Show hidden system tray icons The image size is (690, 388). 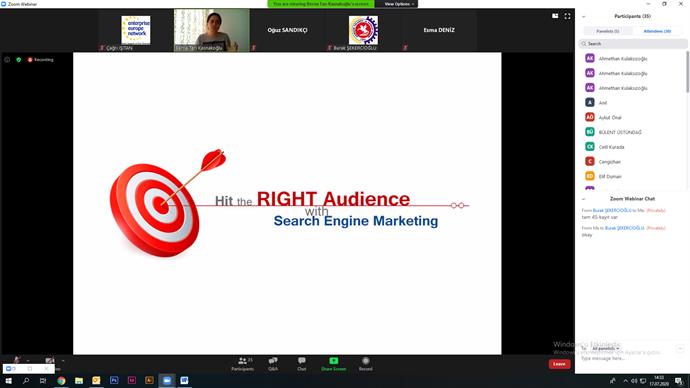pyautogui.click(x=625, y=381)
